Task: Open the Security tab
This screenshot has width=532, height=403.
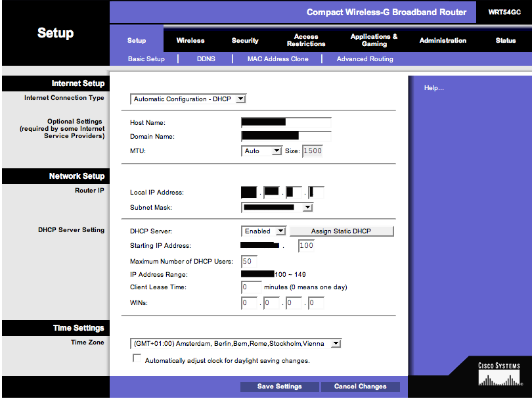Action: [x=245, y=40]
